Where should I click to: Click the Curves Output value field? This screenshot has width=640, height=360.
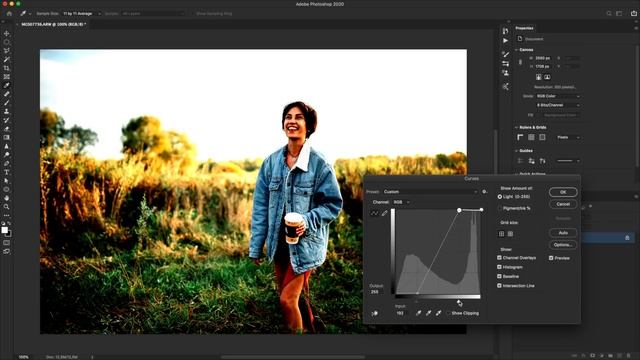(376, 292)
